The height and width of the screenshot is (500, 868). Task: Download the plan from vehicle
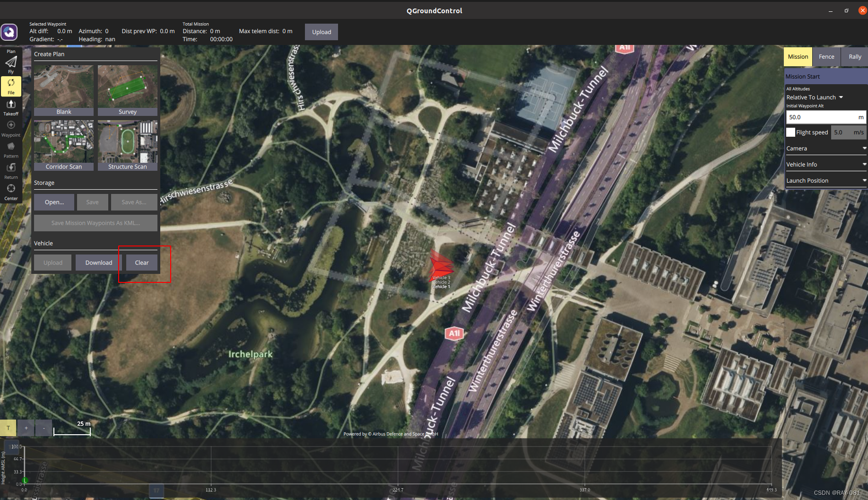pos(98,263)
